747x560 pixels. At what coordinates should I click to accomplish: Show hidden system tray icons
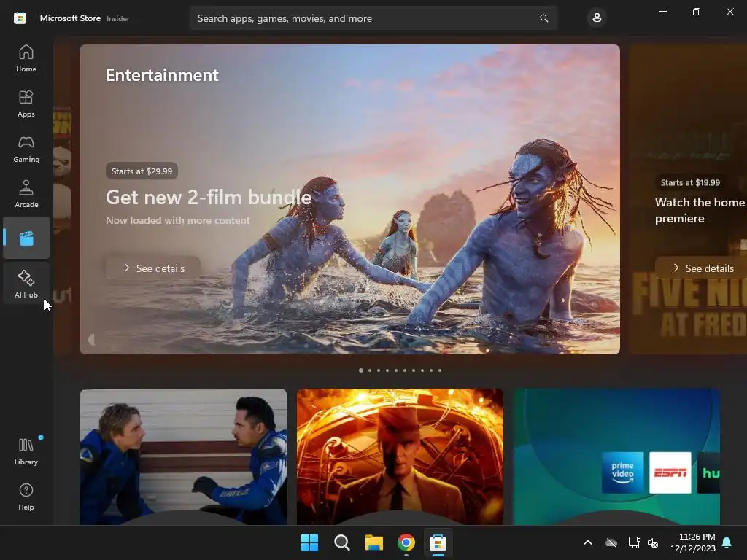click(588, 542)
